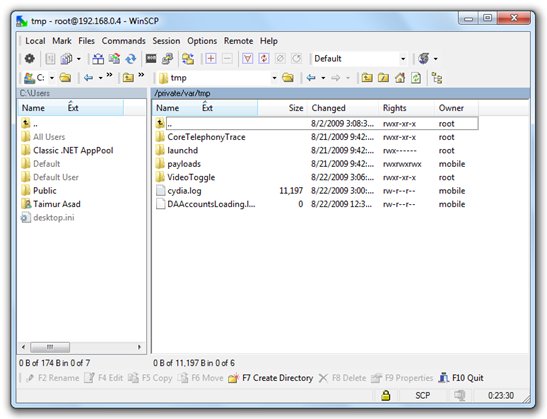Screen dimensions: 547x419
Task: Open the local drive C: dropdown
Action: 52,78
